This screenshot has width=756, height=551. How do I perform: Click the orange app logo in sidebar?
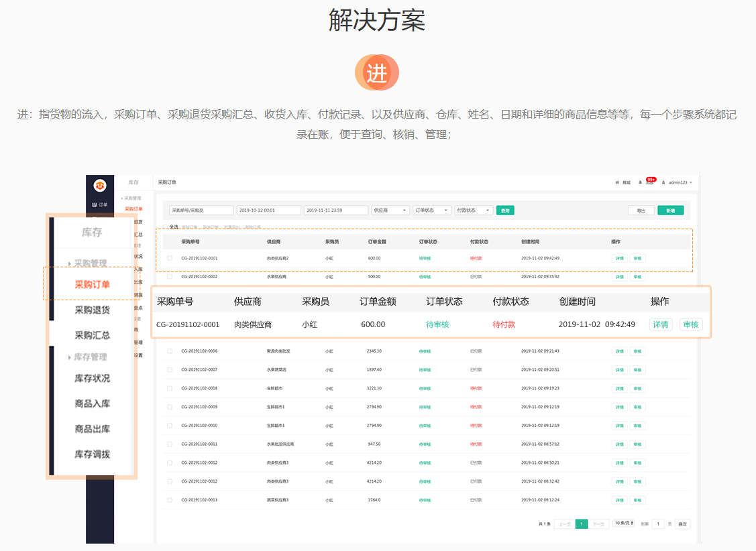99,185
